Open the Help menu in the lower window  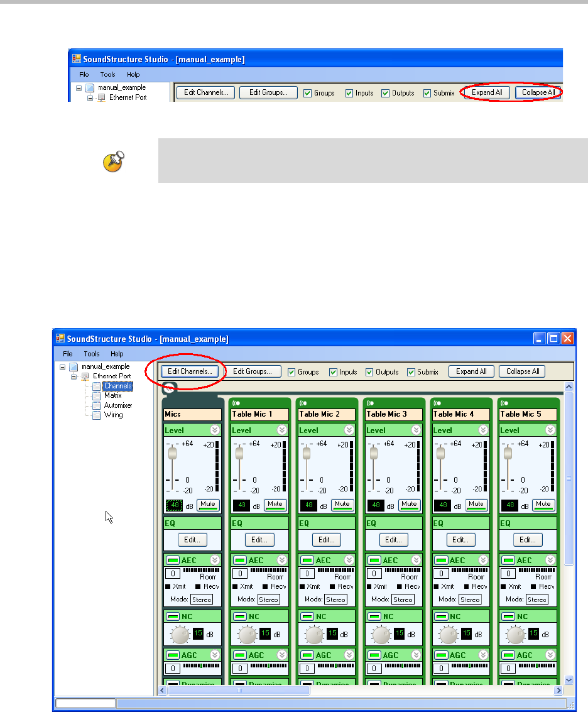(117, 354)
